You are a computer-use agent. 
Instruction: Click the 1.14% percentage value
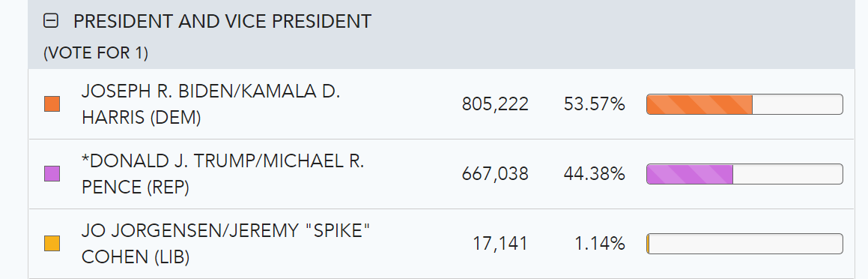[x=600, y=244]
